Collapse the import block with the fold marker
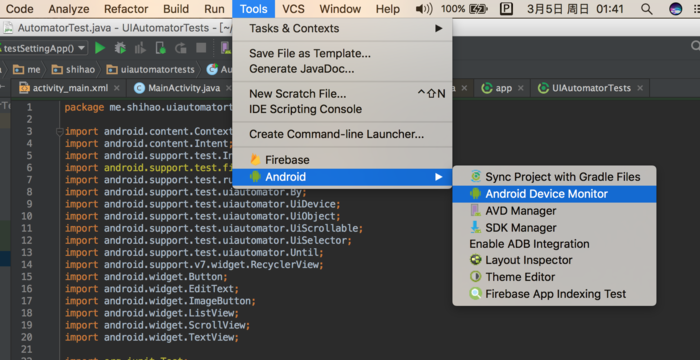The image size is (700, 360). pos(59,132)
